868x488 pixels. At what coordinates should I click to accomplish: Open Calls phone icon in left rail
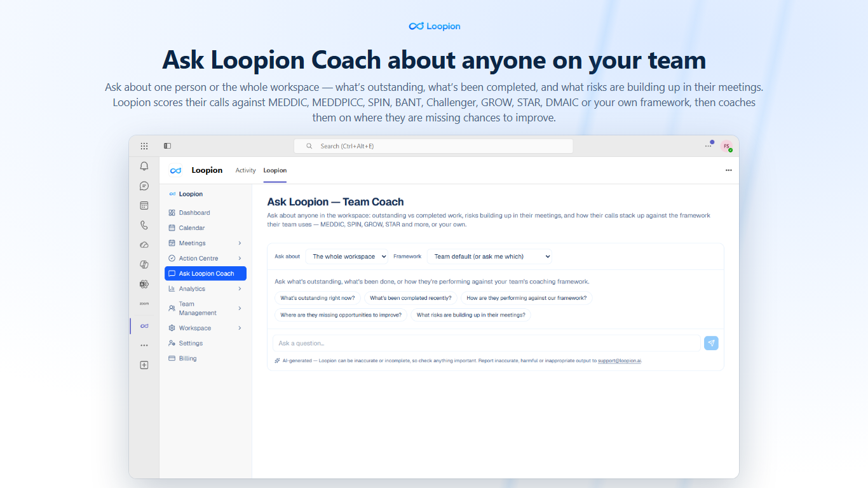tap(144, 225)
